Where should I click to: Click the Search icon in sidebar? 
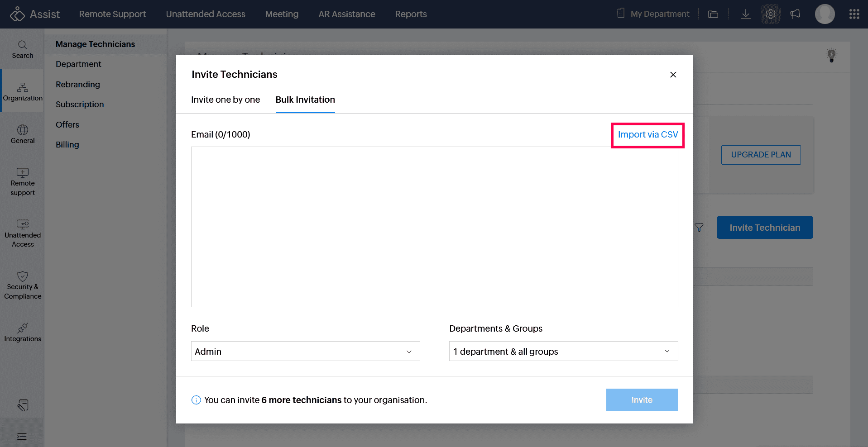23,49
